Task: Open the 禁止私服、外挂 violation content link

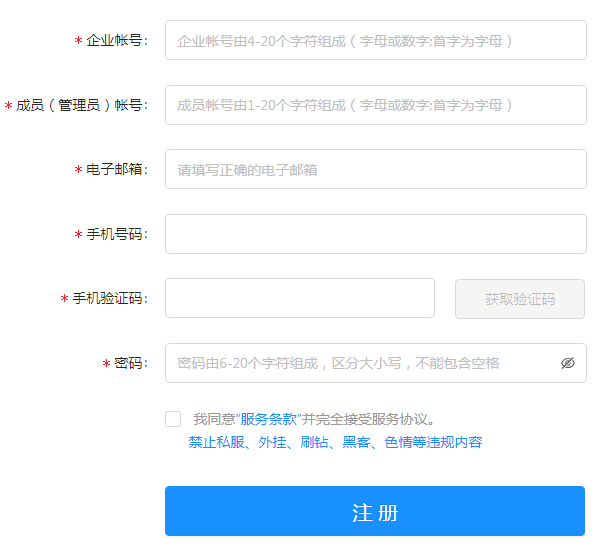Action: click(x=335, y=442)
